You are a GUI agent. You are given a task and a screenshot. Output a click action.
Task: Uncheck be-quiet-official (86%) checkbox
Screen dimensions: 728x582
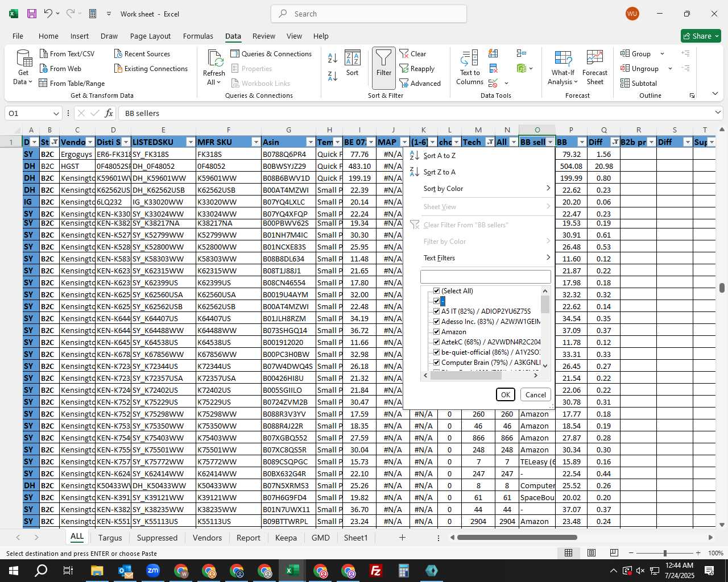click(437, 352)
